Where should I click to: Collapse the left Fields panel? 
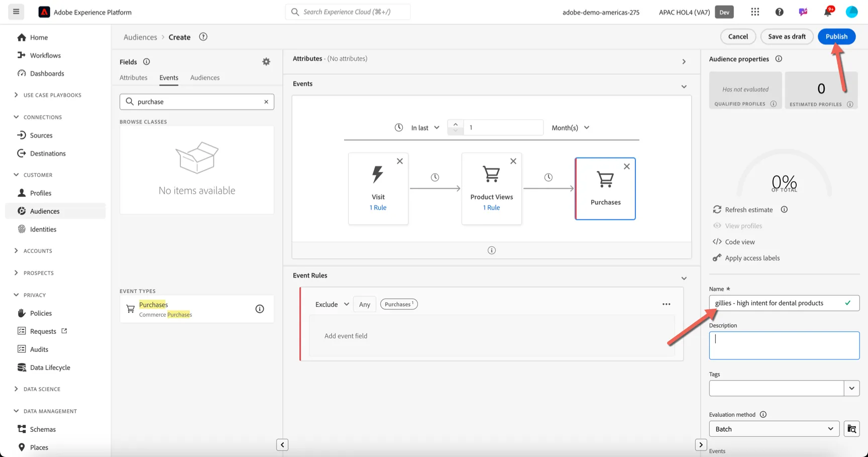coord(282,445)
